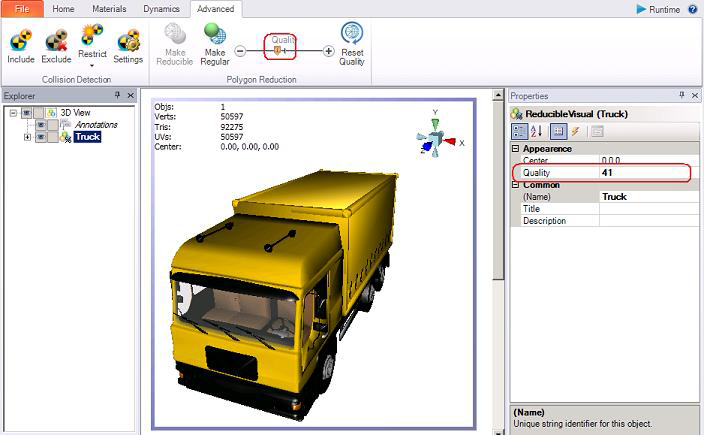704x435 pixels.
Task: Decrease quality with the minus button
Action: (x=240, y=51)
